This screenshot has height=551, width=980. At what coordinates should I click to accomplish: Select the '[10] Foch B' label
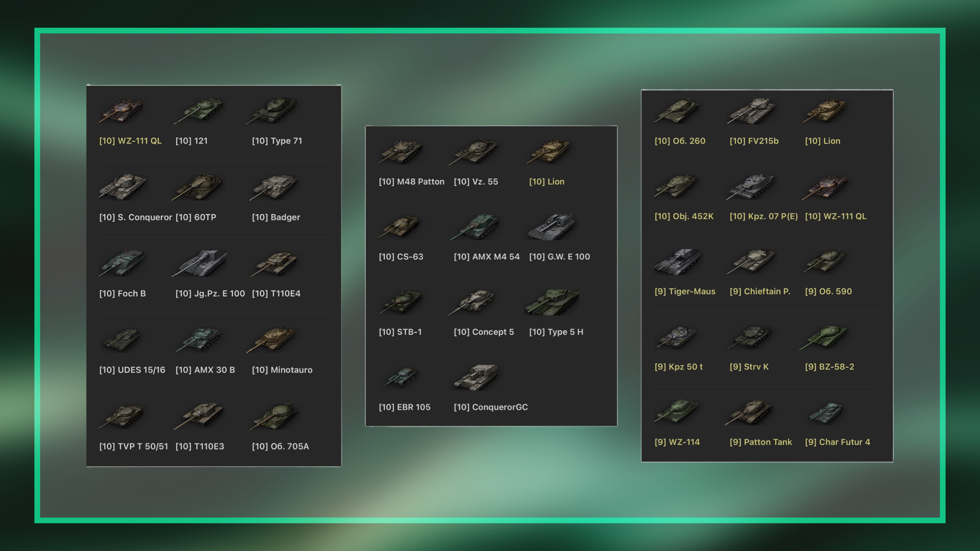coord(122,293)
